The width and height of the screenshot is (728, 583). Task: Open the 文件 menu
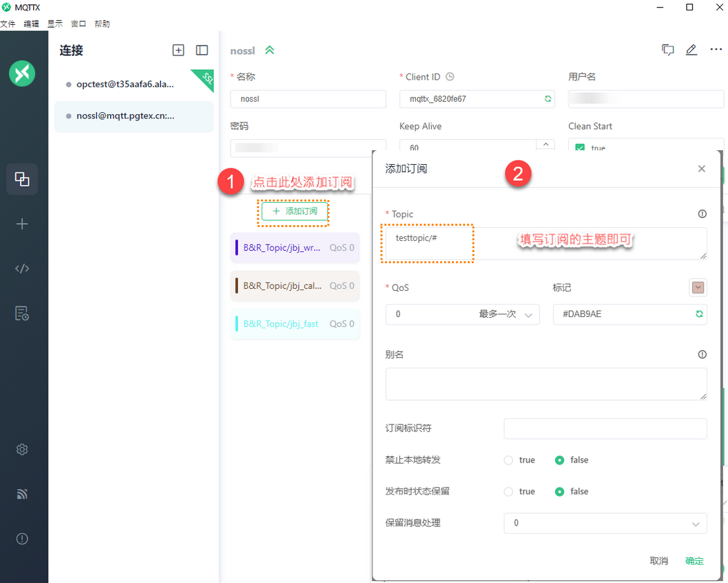[x=8, y=24]
